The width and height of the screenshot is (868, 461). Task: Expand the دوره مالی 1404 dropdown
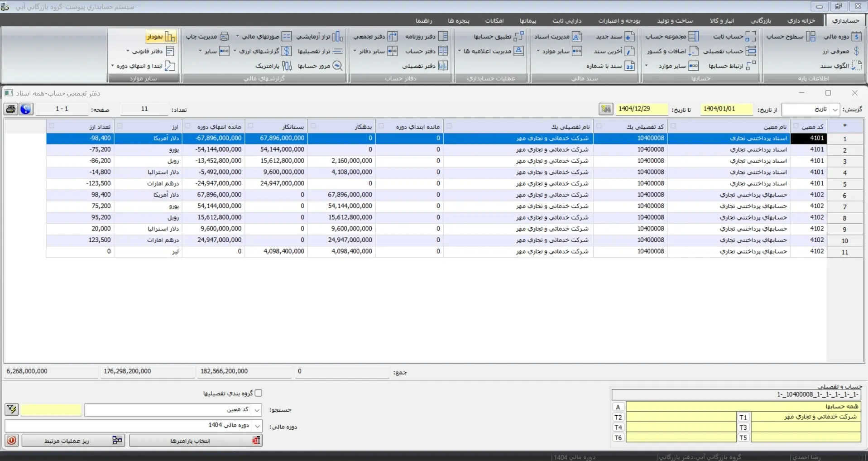[257, 426]
